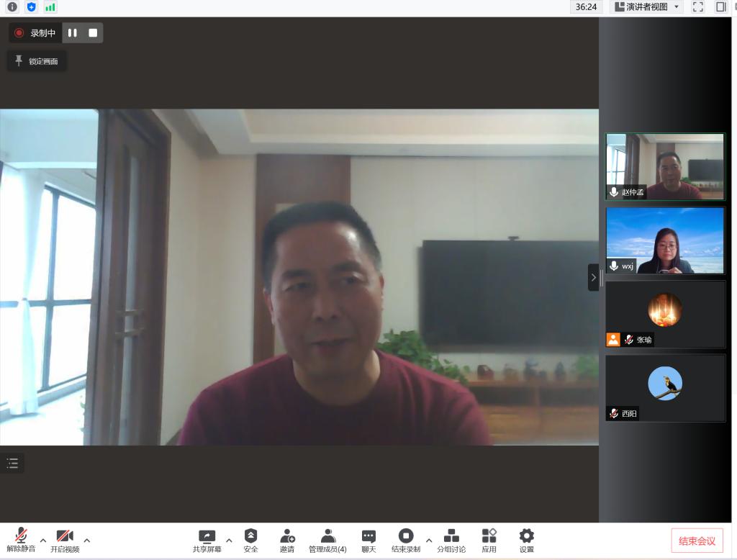This screenshot has height=560, width=737.
Task: End recording via 结束录制
Action: (x=406, y=540)
